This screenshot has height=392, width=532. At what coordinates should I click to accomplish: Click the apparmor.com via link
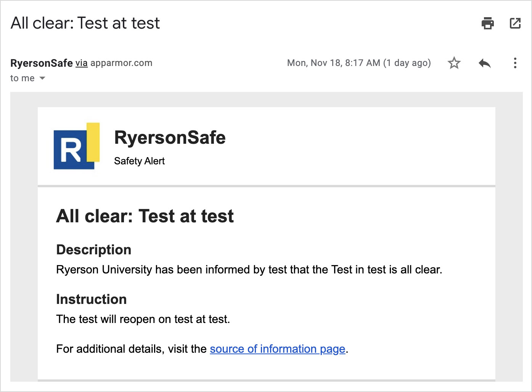pyautogui.click(x=121, y=63)
